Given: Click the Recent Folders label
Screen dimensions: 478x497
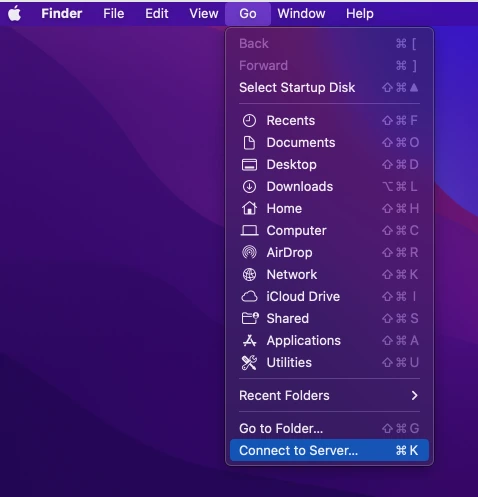Looking at the screenshot, I should coord(284,396).
